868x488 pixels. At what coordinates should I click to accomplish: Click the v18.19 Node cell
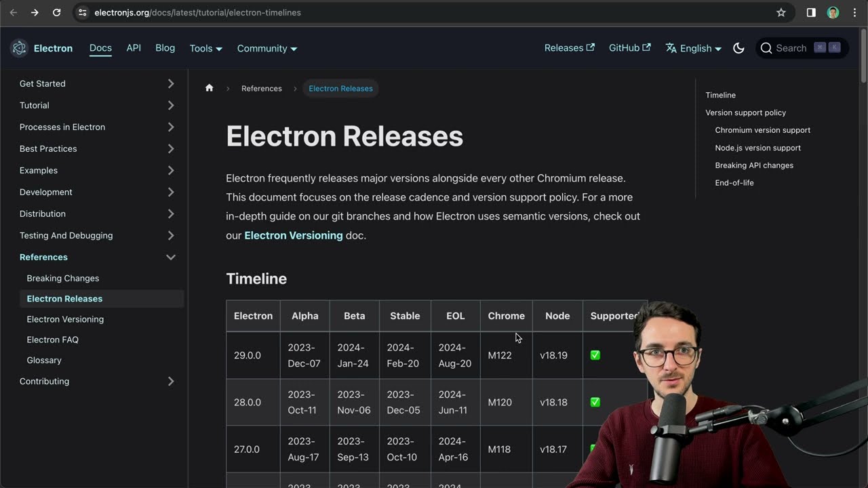[557, 355]
